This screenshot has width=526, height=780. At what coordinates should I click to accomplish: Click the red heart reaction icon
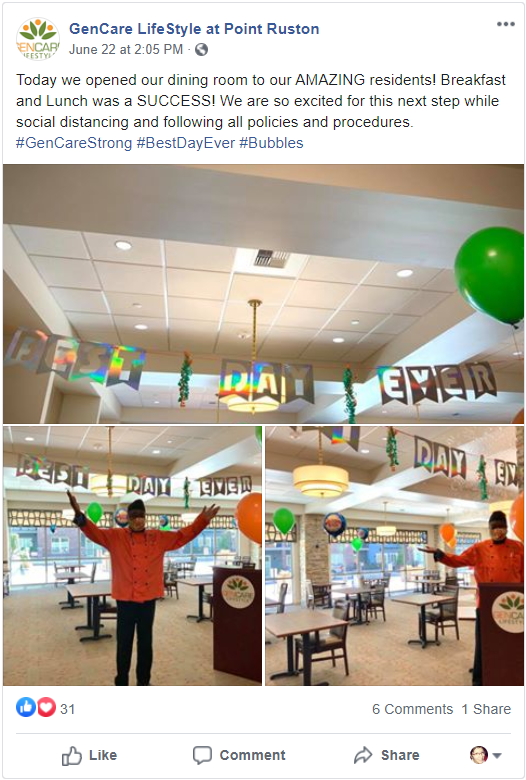click(x=46, y=707)
